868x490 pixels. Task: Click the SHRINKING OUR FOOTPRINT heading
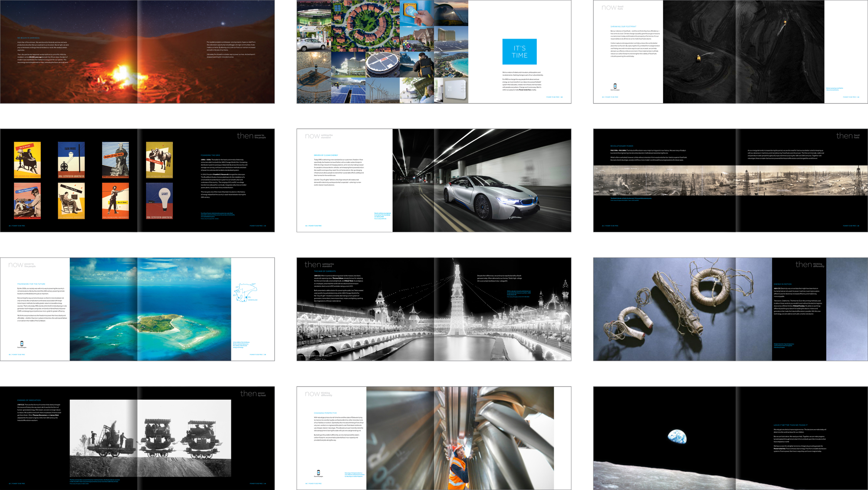623,26
